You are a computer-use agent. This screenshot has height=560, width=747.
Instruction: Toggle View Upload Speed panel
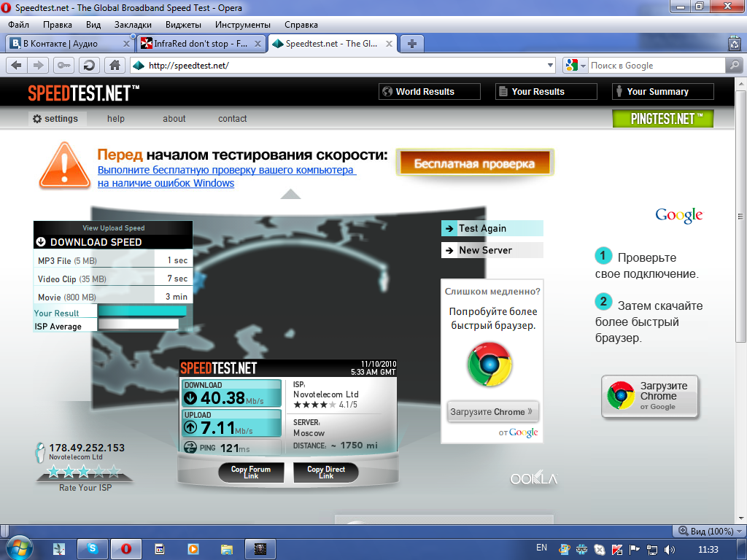[113, 228]
